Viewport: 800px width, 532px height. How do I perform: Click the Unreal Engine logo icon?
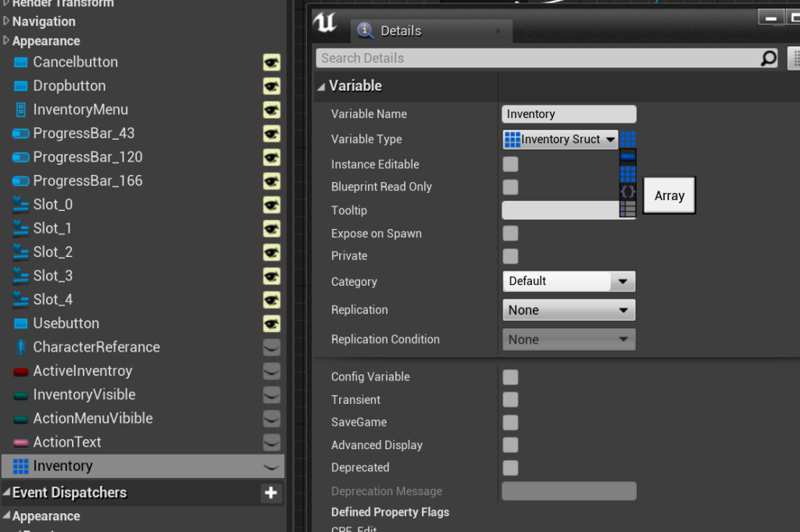click(x=324, y=23)
